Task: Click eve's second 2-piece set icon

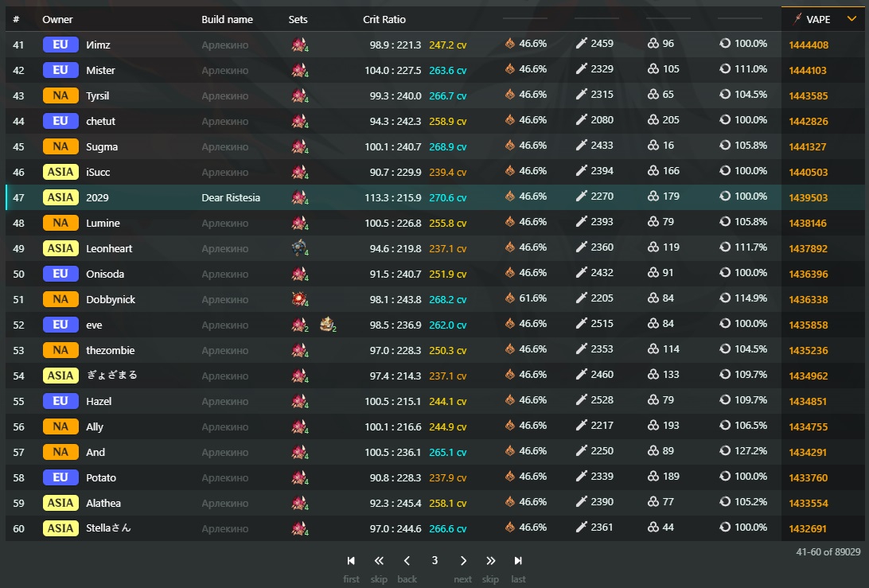Action: 327,324
